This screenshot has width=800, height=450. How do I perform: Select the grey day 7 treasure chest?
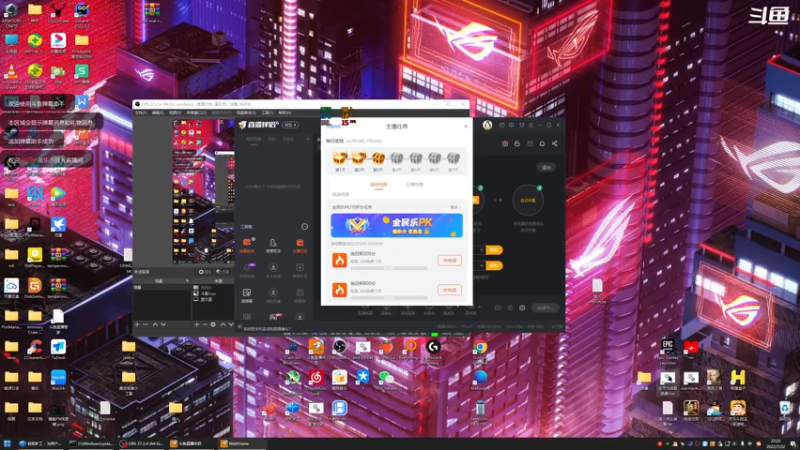454,159
